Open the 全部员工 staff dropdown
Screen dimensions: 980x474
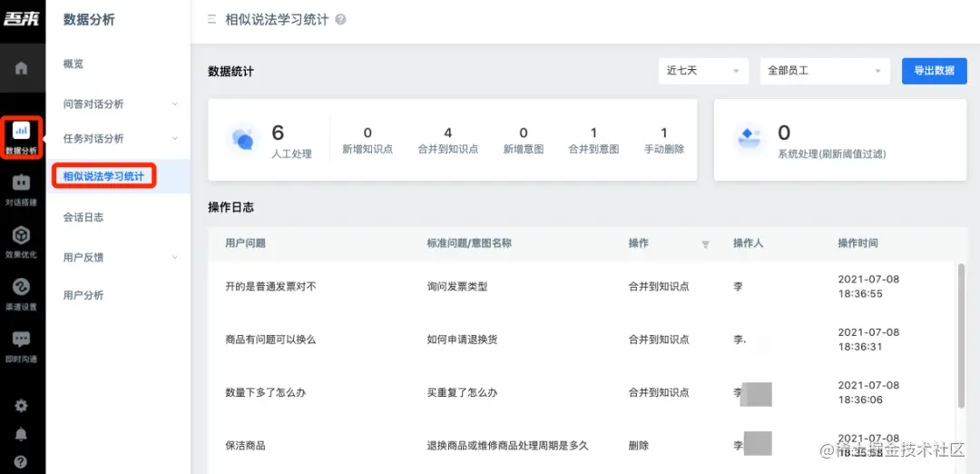click(825, 71)
